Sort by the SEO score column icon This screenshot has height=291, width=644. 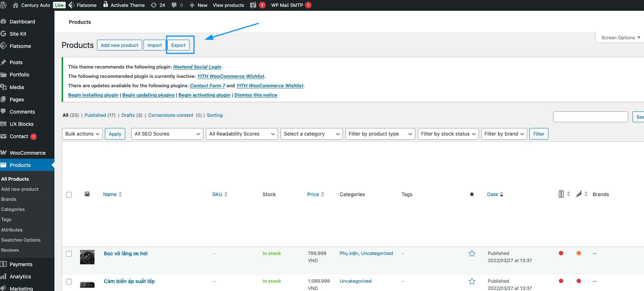(561, 194)
